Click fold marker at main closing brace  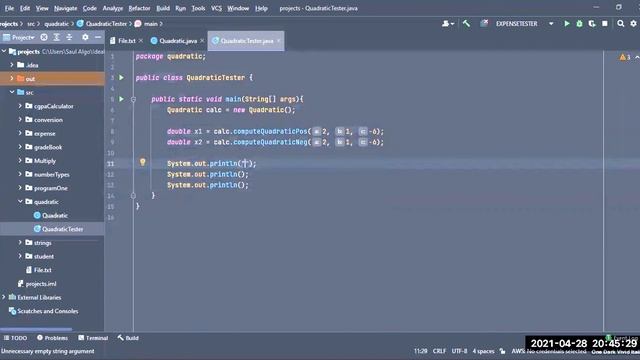coord(133,196)
